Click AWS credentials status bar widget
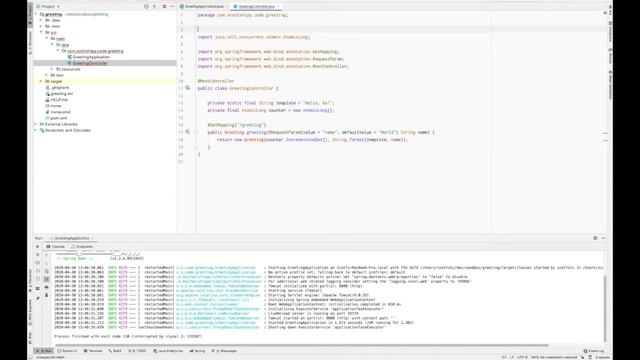This screenshot has height=360, width=640. coord(554,357)
